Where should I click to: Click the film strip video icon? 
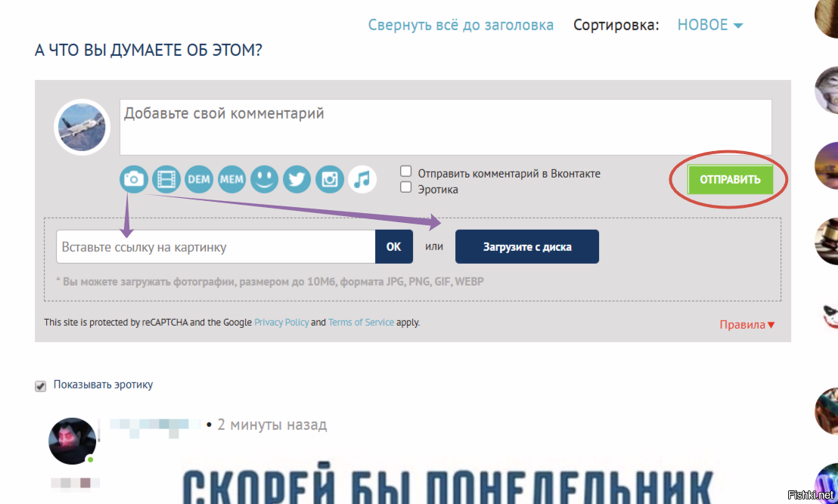pyautogui.click(x=166, y=179)
